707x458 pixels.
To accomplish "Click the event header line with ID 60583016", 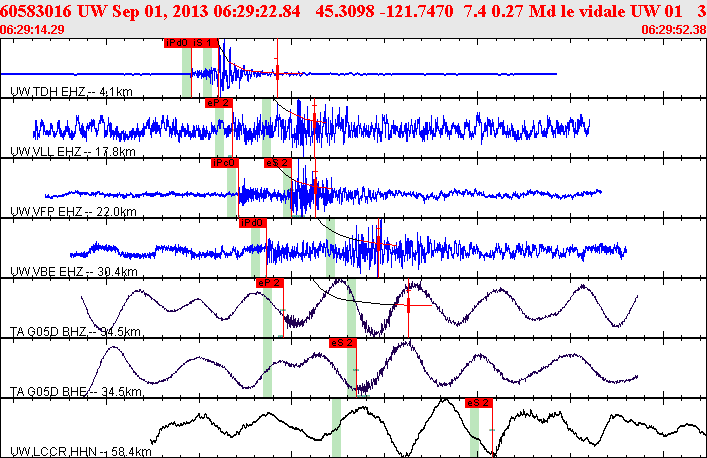I will click(x=354, y=11).
